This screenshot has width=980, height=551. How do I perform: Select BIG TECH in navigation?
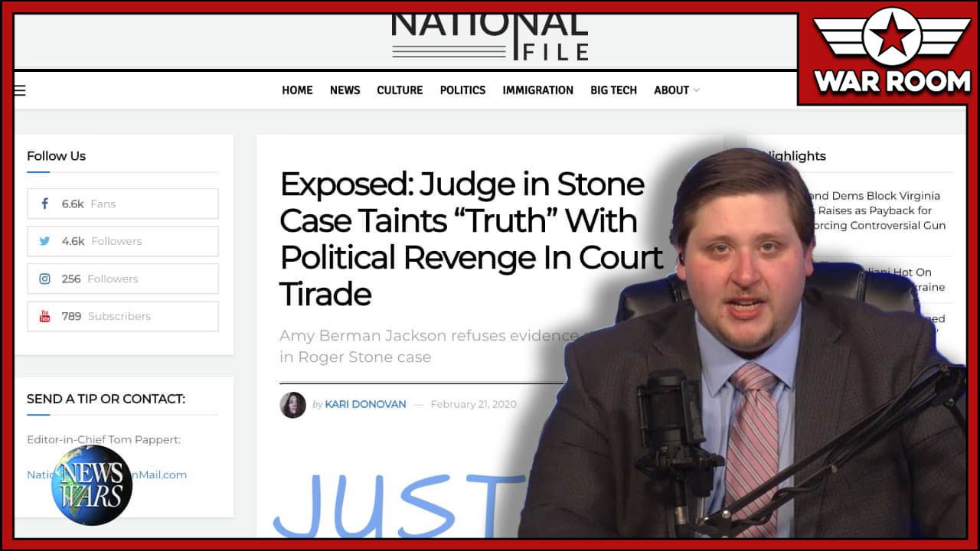click(x=613, y=90)
